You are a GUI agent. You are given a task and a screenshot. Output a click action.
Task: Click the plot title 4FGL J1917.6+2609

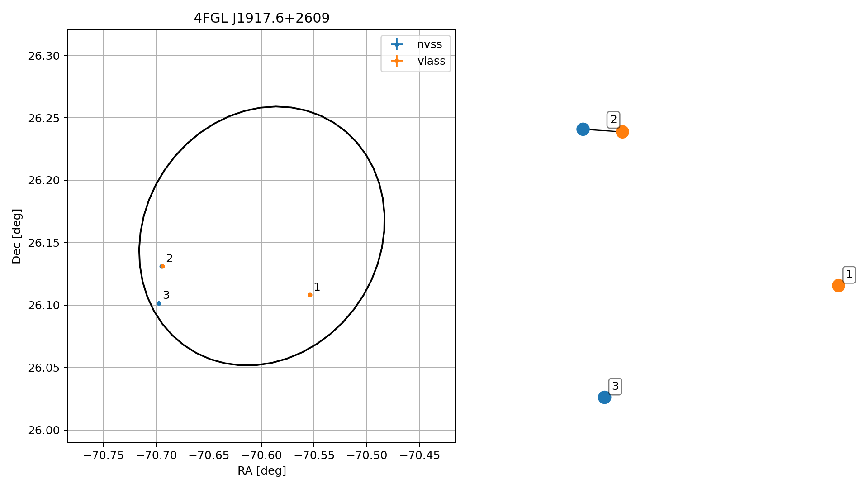click(261, 18)
